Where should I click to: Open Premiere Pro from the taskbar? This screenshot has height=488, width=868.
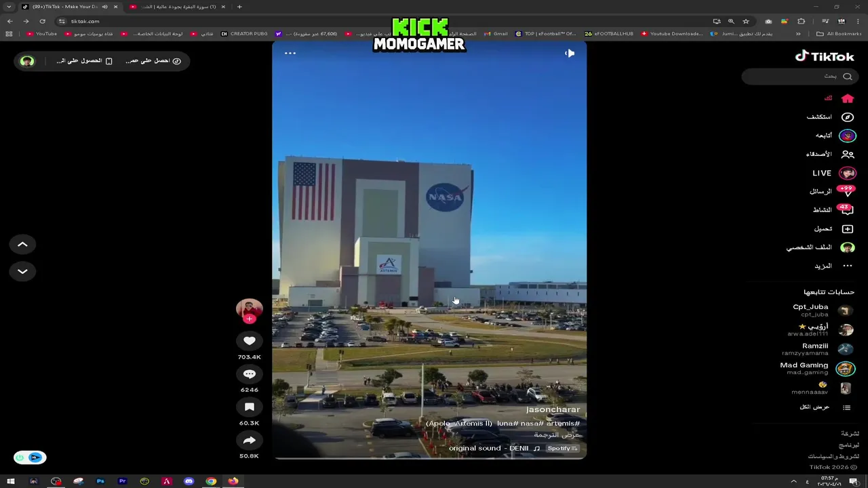[122, 481]
